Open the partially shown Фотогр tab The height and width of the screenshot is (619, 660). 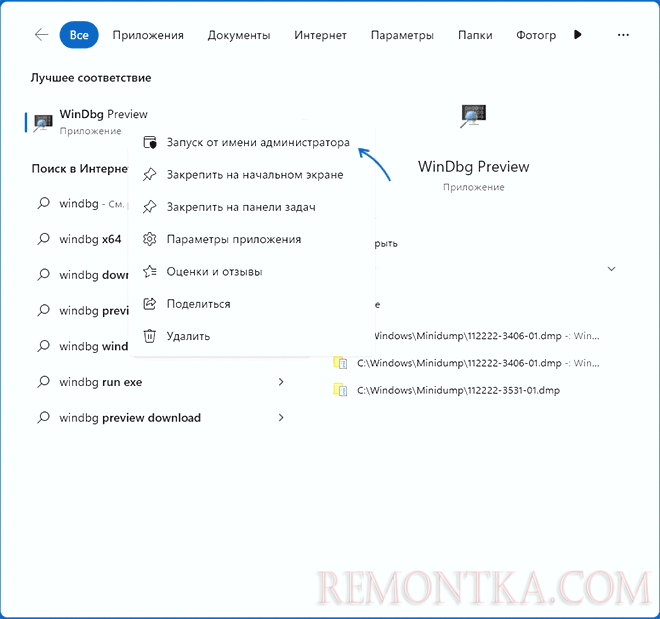536,35
